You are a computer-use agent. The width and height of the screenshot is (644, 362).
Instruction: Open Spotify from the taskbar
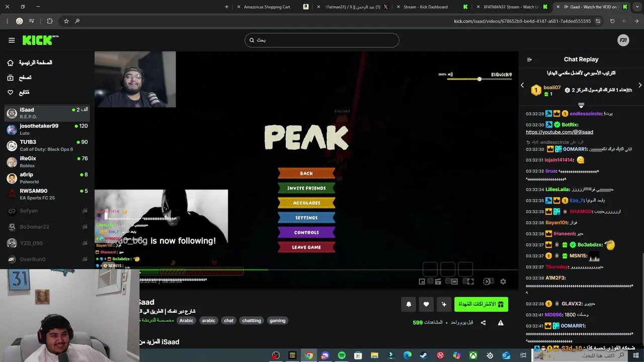pyautogui.click(x=342, y=355)
